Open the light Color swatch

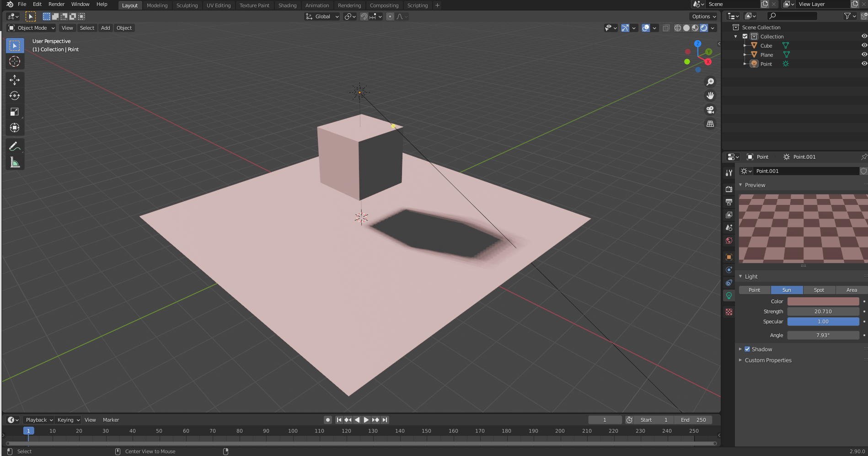coord(823,301)
